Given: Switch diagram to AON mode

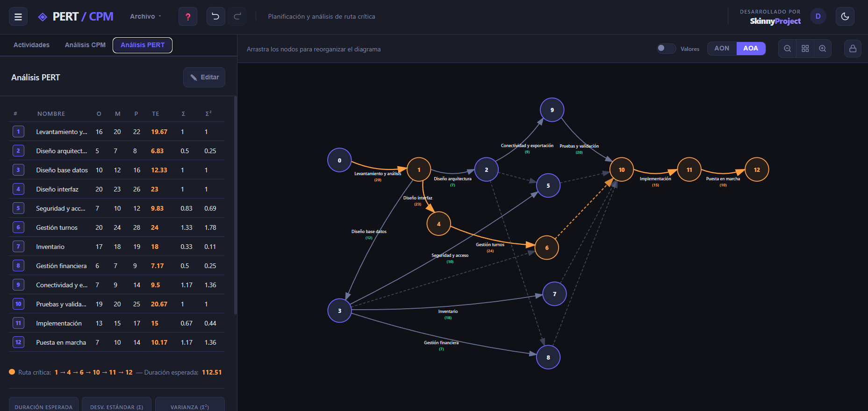Looking at the screenshot, I should click(x=722, y=48).
